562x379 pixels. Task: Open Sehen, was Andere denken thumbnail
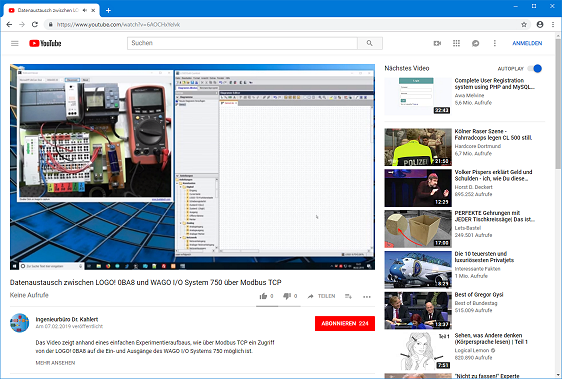pyautogui.click(x=418, y=351)
